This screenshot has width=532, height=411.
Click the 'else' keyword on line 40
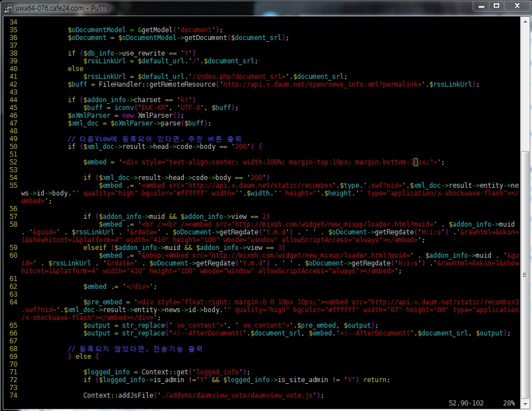click(76, 68)
